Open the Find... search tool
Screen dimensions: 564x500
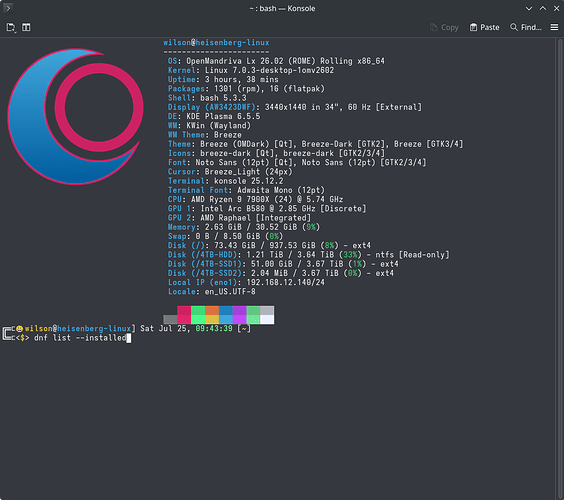pyautogui.click(x=526, y=27)
